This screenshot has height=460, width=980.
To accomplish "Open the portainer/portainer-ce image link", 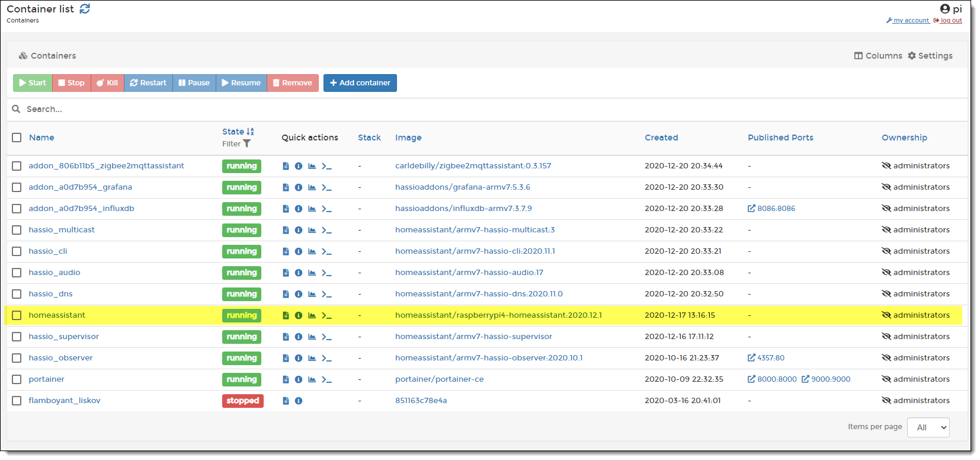I will click(x=440, y=379).
